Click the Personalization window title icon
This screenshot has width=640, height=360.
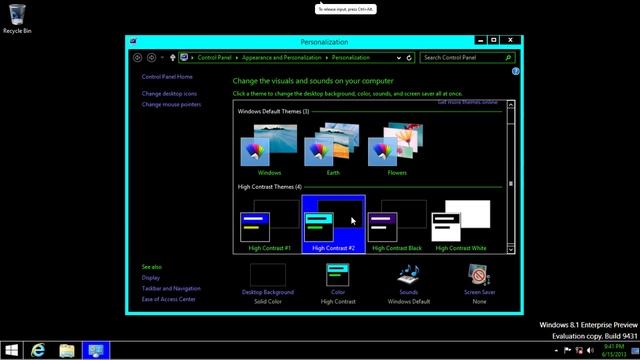point(133,41)
